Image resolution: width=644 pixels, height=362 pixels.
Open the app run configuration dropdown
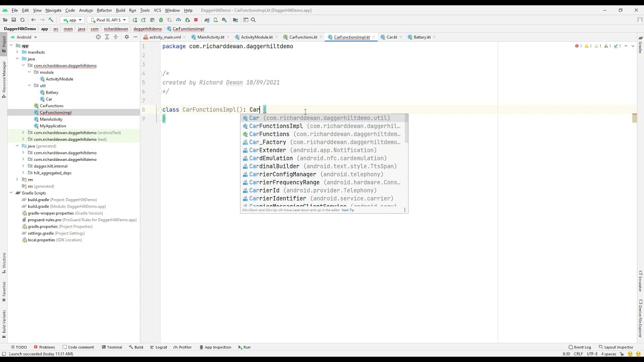tap(72, 20)
